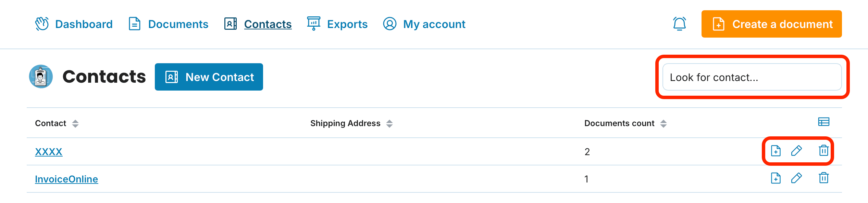Delete the InvoiceOnline contact with trash icon
The height and width of the screenshot is (203, 868).
(x=824, y=178)
